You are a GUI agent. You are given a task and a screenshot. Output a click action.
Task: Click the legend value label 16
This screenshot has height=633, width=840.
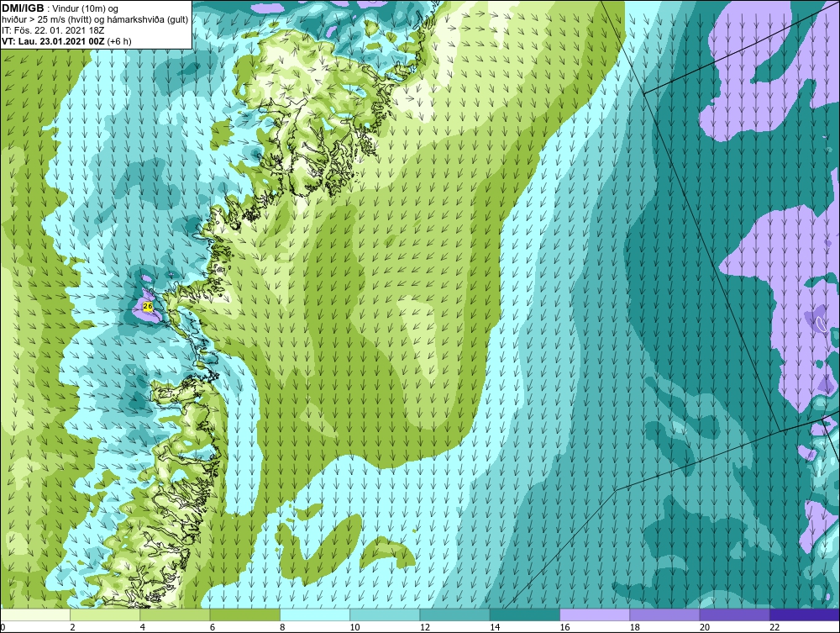point(564,628)
